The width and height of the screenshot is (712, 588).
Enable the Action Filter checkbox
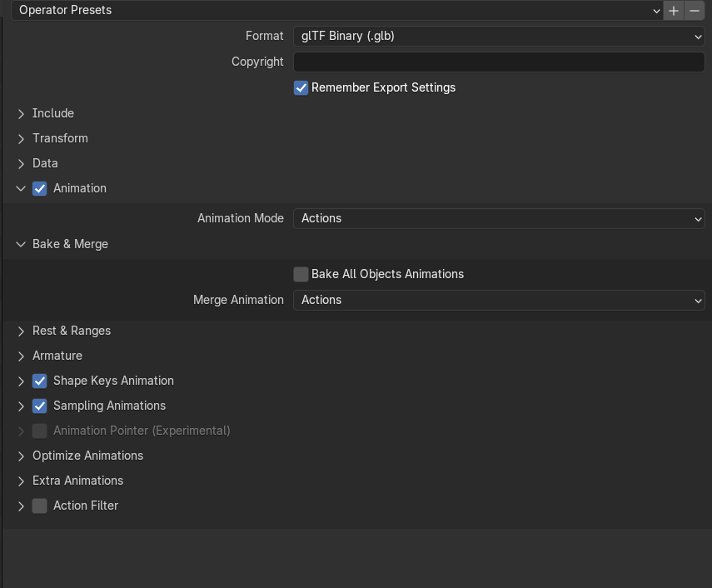click(x=40, y=506)
